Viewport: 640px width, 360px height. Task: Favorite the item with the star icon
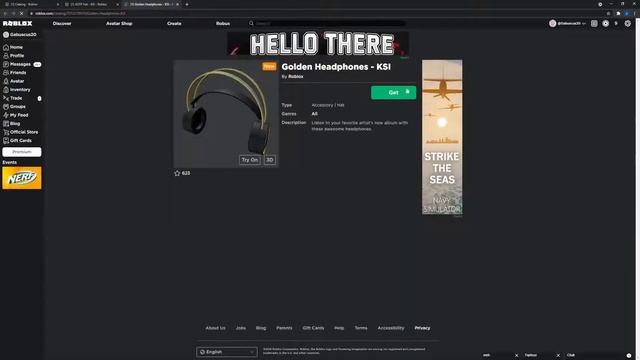click(x=177, y=173)
